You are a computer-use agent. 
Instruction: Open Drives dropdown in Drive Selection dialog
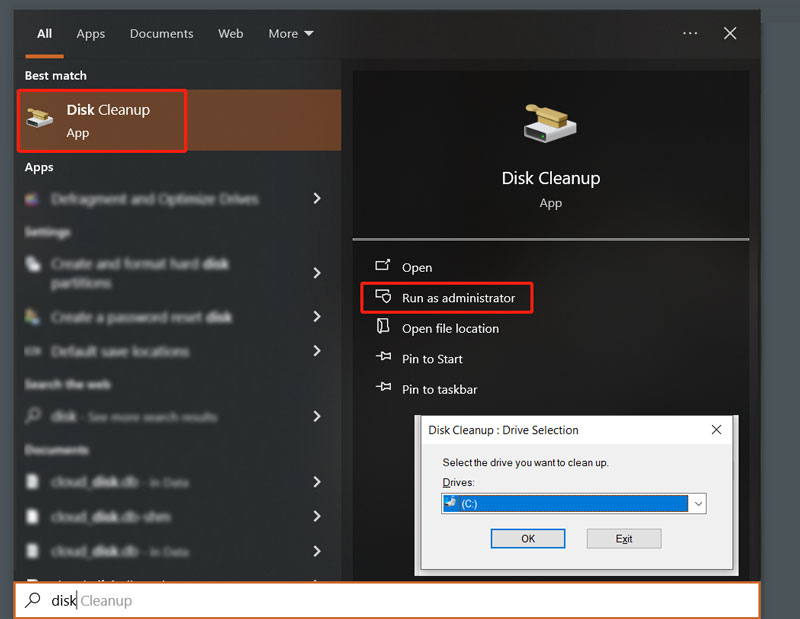click(x=698, y=504)
